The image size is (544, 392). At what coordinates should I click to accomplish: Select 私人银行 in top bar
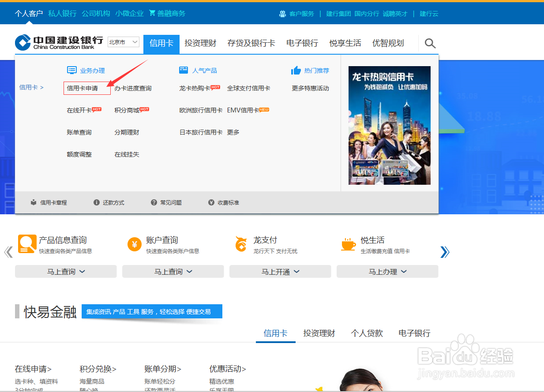62,13
